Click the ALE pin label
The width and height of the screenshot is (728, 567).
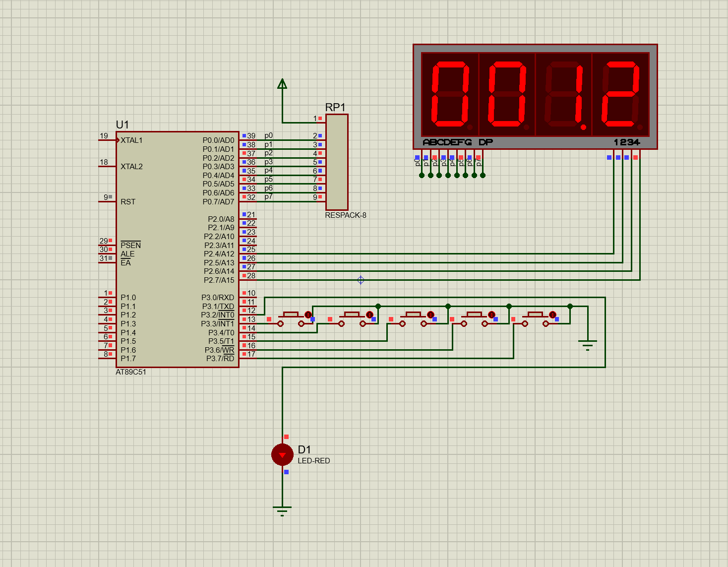pyautogui.click(x=127, y=254)
